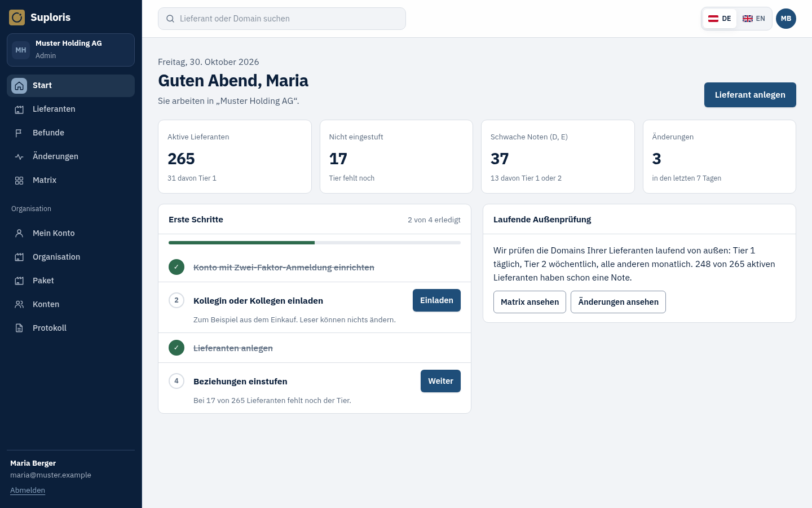Click the Lieferanten sidebar icon
812x508 pixels.
[19, 110]
